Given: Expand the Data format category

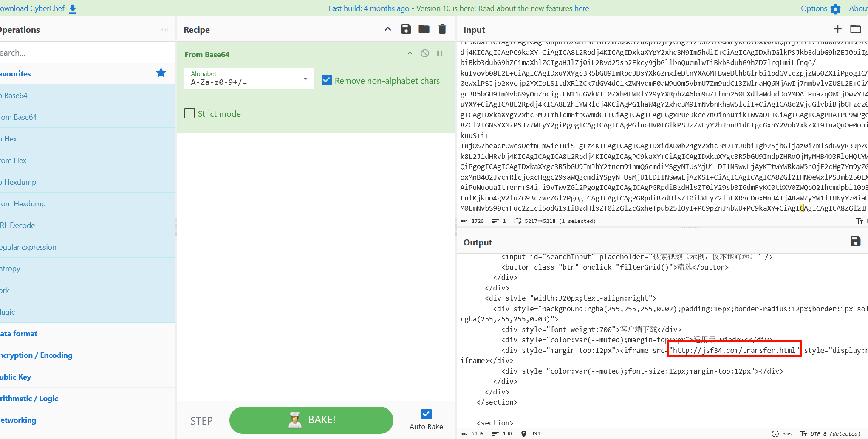Looking at the screenshot, I should click(87, 333).
